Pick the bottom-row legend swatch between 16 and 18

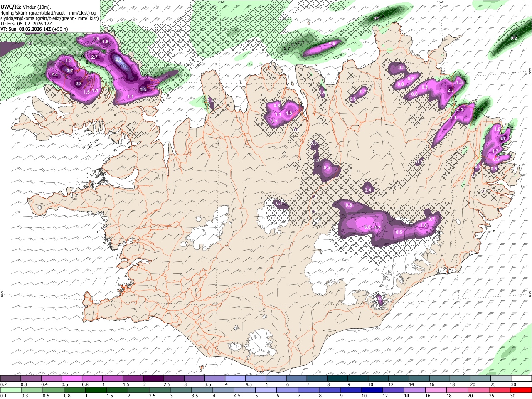[x=436, y=390]
